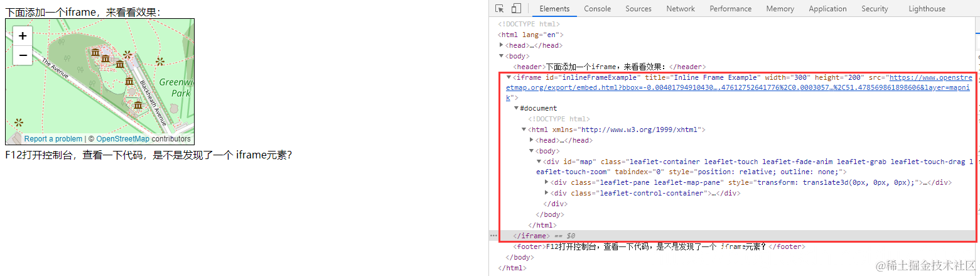Click the Blackheath Avenue label on the map

153,102
